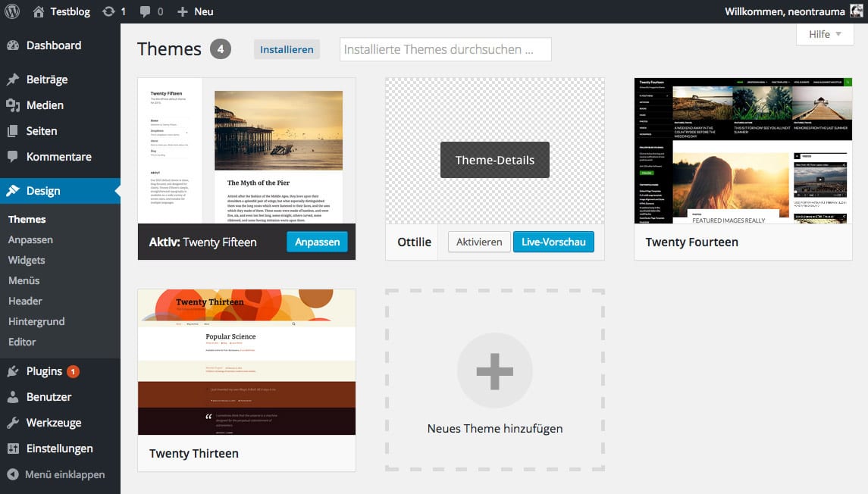Open the Header submenu entry

click(x=25, y=301)
